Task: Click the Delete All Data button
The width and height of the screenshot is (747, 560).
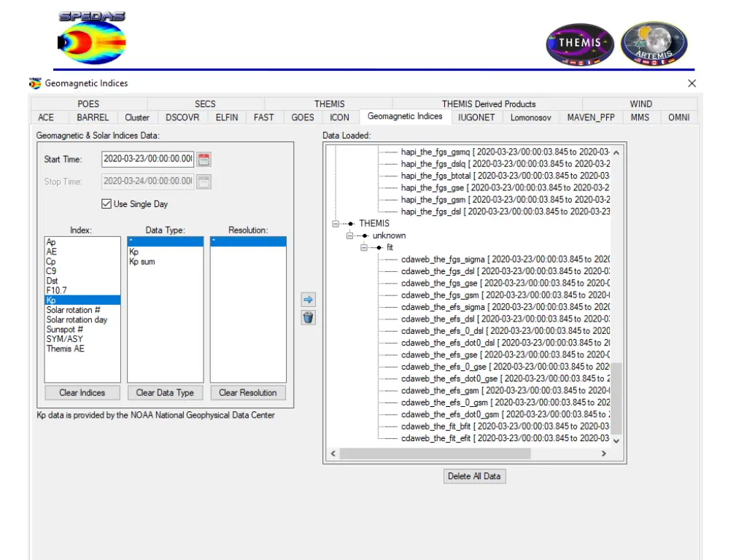Action: 474,476
